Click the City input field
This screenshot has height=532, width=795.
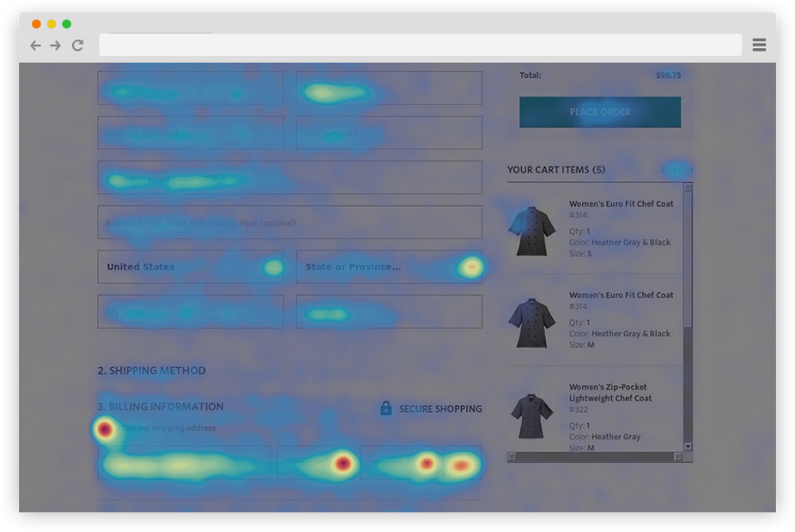coord(191,311)
